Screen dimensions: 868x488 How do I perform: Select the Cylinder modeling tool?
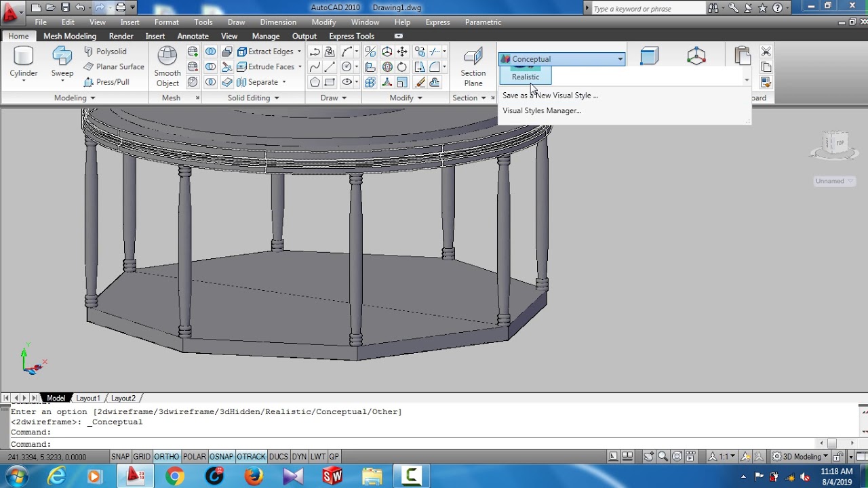click(x=24, y=62)
